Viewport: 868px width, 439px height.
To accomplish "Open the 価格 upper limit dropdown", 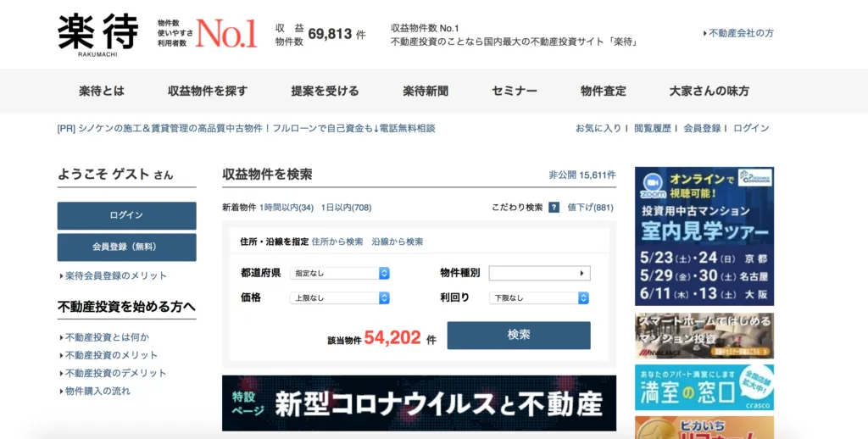I will click(x=340, y=297).
